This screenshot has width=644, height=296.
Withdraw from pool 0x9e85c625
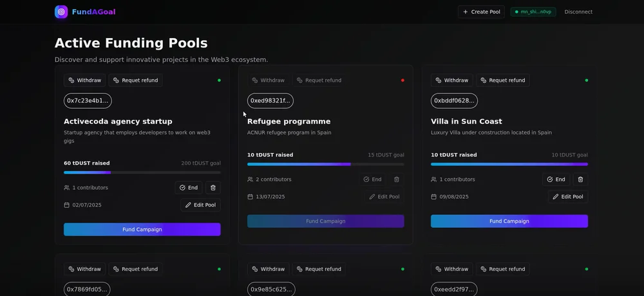pyautogui.click(x=268, y=269)
